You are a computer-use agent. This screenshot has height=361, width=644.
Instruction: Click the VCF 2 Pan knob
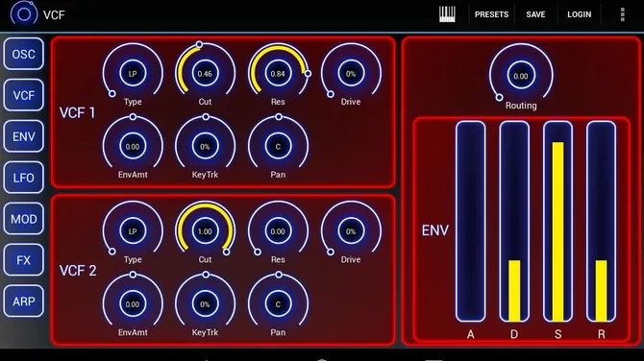click(278, 304)
